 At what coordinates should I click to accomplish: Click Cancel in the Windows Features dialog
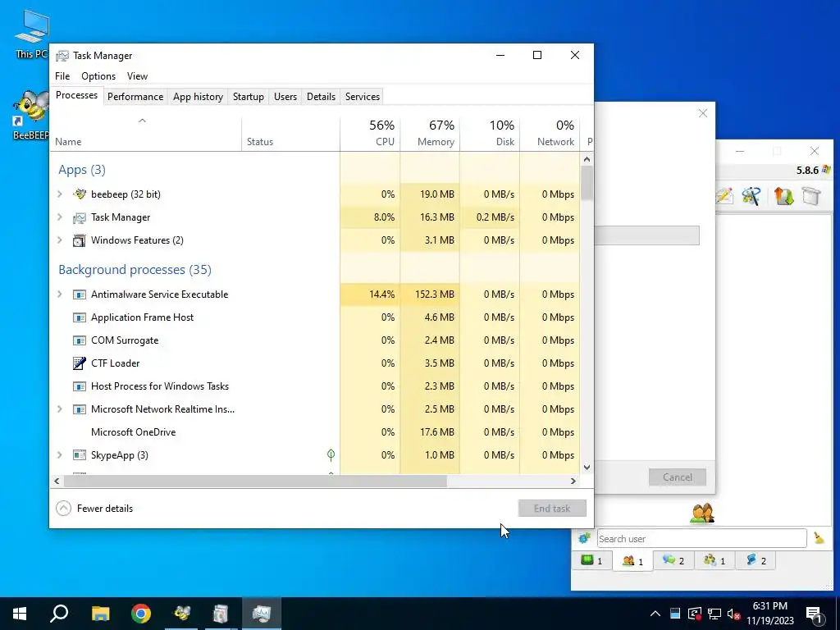pos(677,477)
